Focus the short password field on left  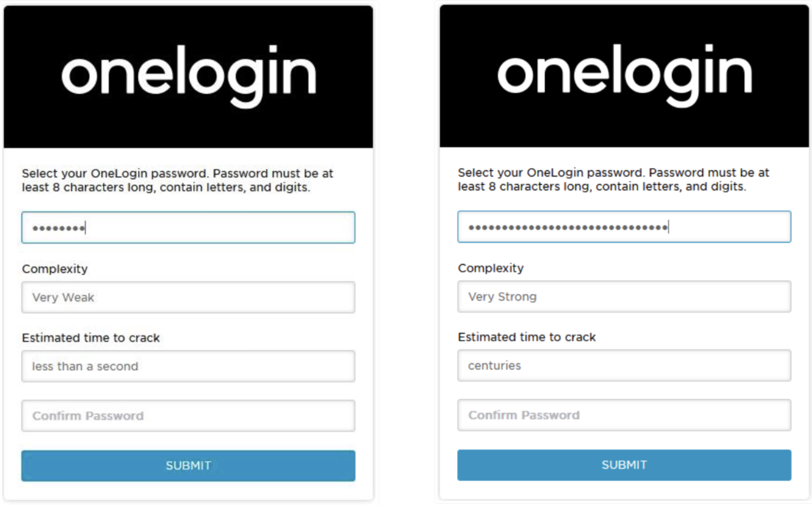click(188, 227)
